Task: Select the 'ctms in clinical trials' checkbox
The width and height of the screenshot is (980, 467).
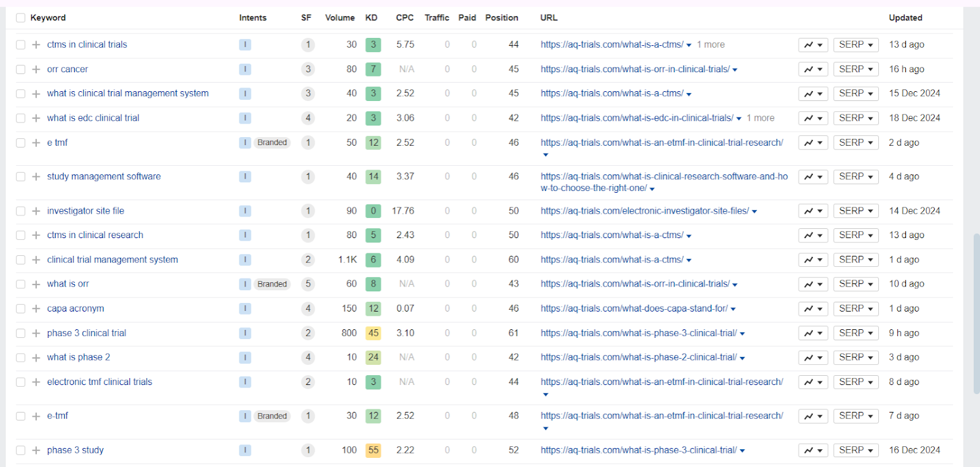Action: tap(21, 45)
